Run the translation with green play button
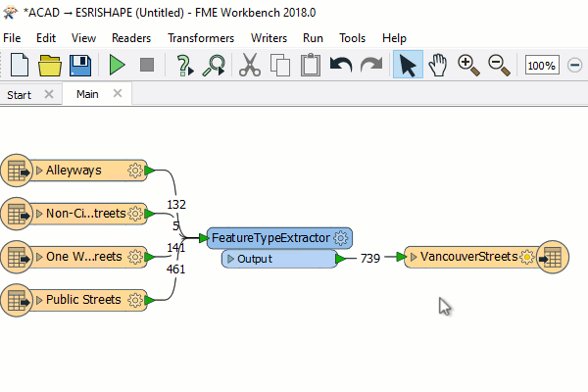This screenshot has height=392, width=588. click(117, 66)
